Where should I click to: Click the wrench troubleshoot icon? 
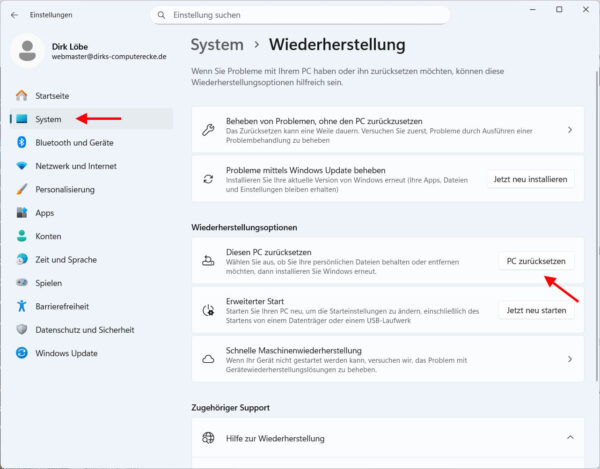[x=208, y=130]
